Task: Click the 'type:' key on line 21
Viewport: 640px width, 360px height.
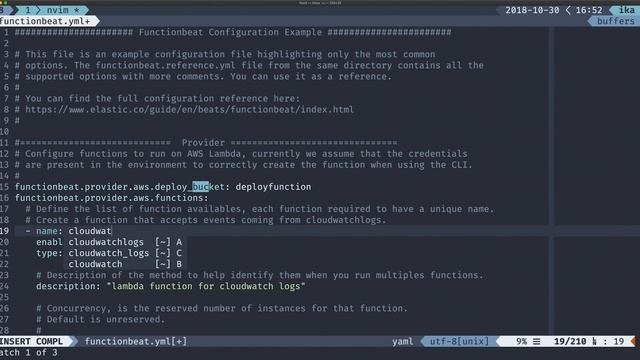Action: pos(49,253)
